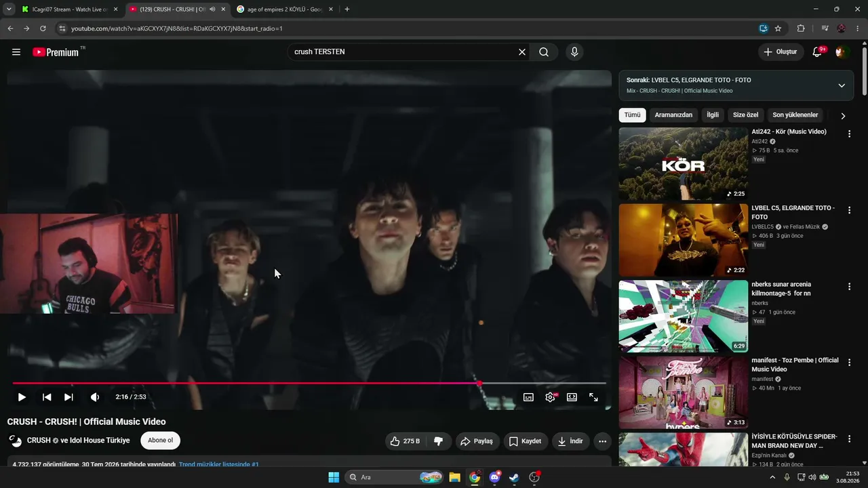Open YouTube notifications bell
The image size is (868, 488).
[x=818, y=52]
